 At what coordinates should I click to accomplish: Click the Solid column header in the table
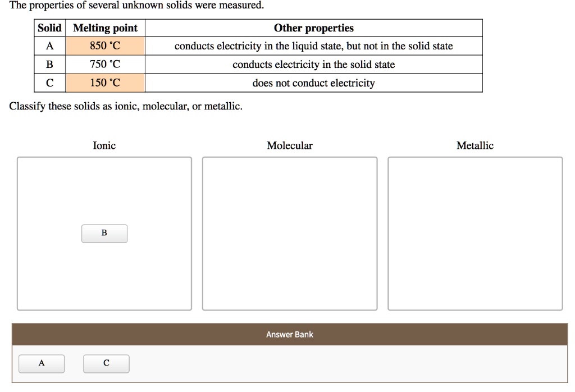tap(49, 28)
